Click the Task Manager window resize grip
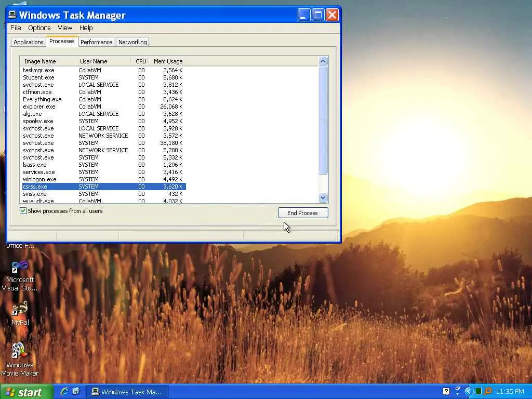The image size is (532, 399). (336, 238)
